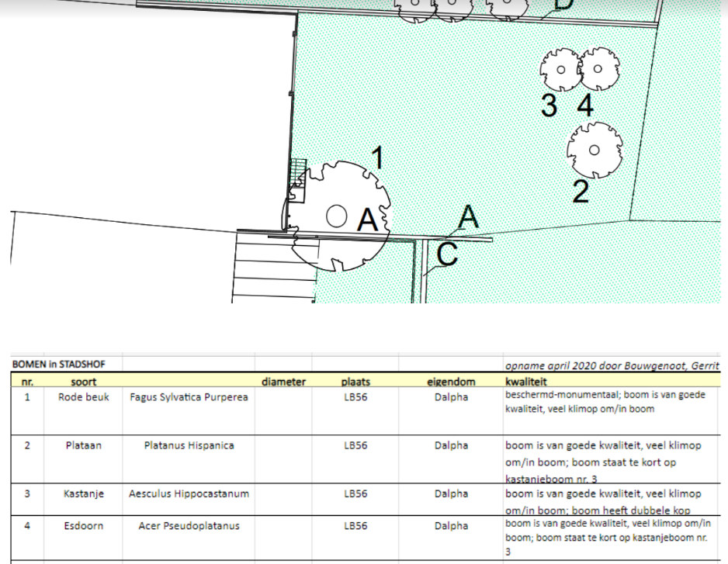This screenshot has height=564, width=728.
Task: Select the 'Aesculus Hippocastanum' cell
Action: [x=189, y=493]
